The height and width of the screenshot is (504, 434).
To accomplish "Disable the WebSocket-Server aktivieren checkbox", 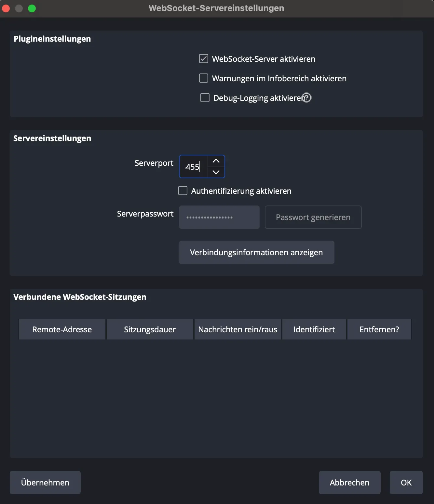I will click(203, 59).
